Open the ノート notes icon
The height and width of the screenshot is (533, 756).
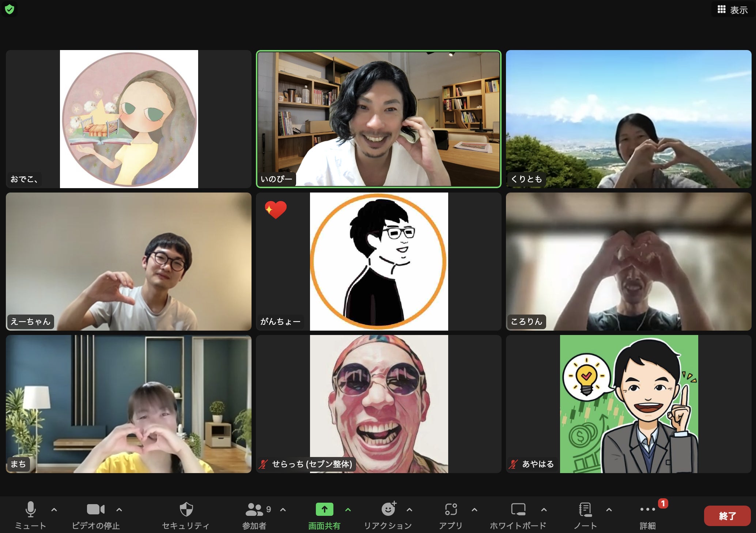(585, 509)
